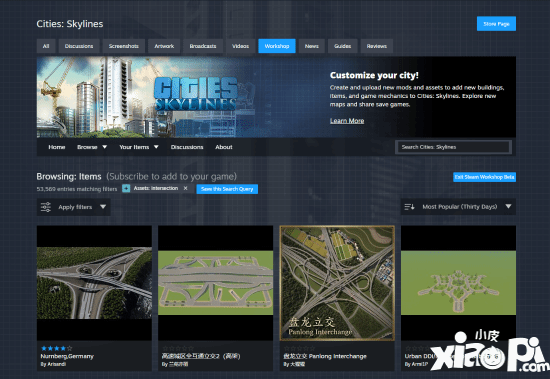Click the sort order icon
550x379 pixels.
(409, 207)
